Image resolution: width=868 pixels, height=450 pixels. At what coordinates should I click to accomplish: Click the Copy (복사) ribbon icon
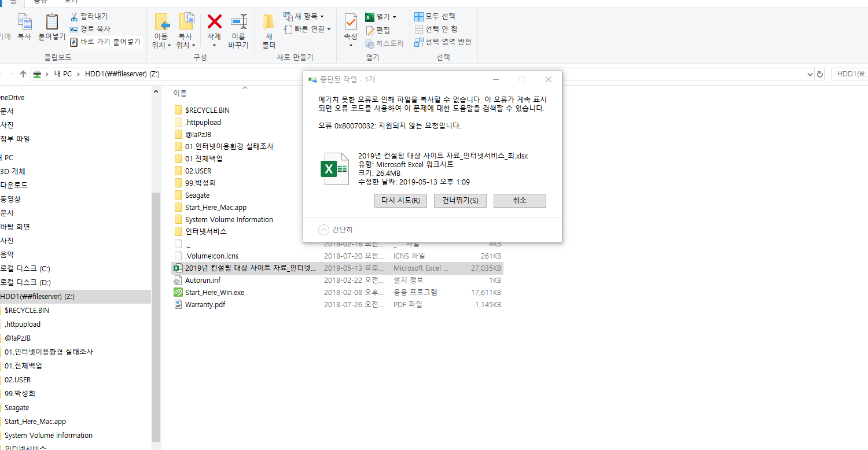[x=24, y=27]
